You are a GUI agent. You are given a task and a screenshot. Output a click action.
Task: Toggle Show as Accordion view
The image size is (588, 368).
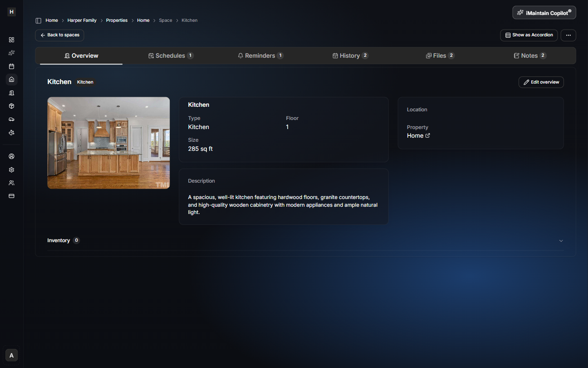coord(529,35)
